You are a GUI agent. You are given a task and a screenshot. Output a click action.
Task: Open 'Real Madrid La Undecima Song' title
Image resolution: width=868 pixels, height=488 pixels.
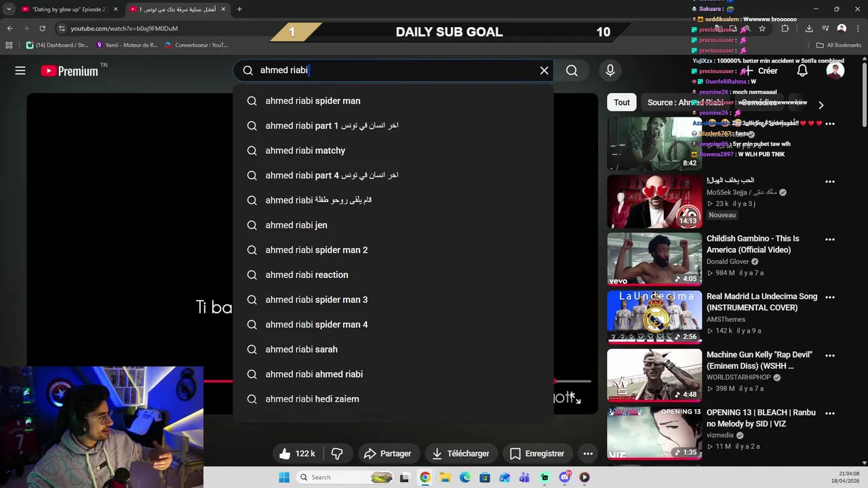coord(762,302)
